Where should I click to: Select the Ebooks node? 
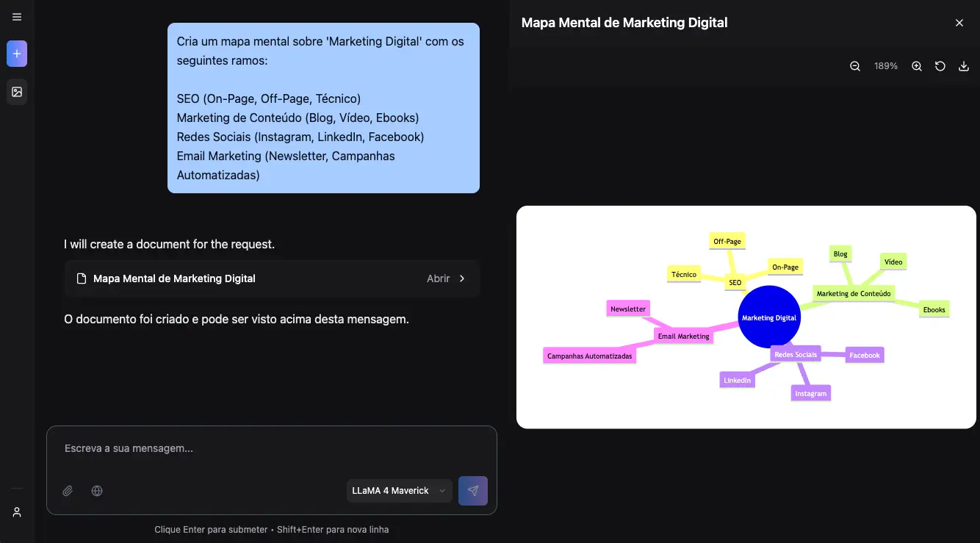tap(934, 309)
